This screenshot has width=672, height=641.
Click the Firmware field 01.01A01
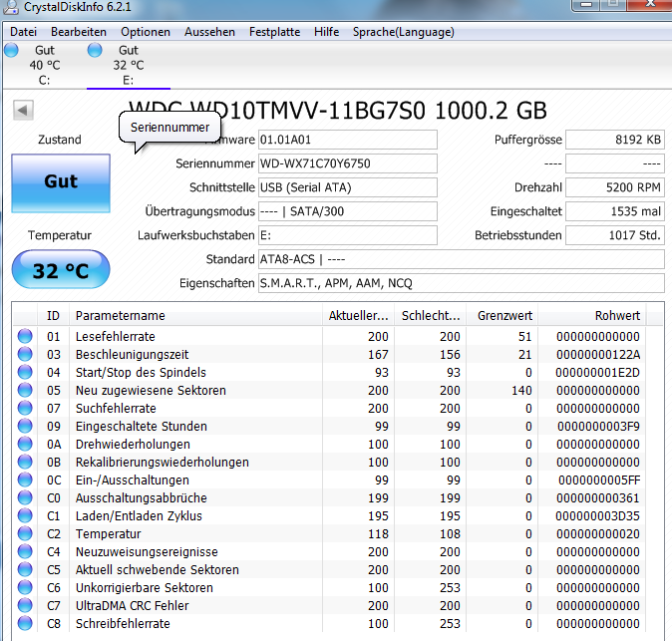coord(348,140)
